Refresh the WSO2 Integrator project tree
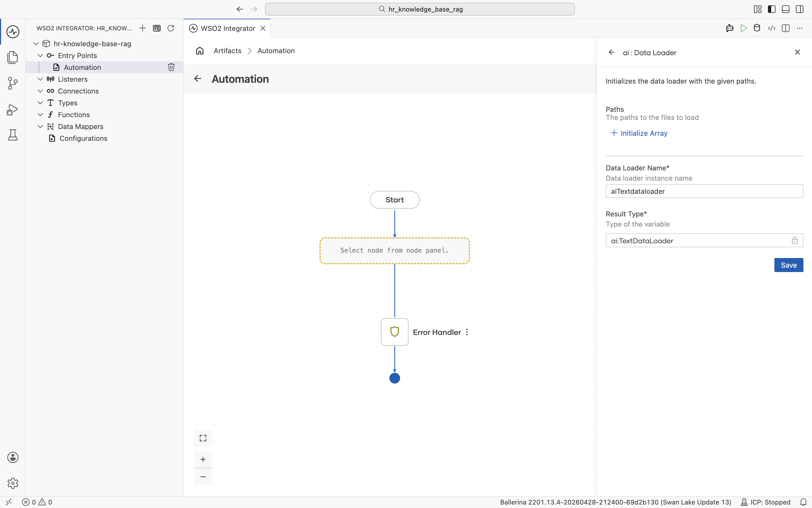 coord(171,28)
